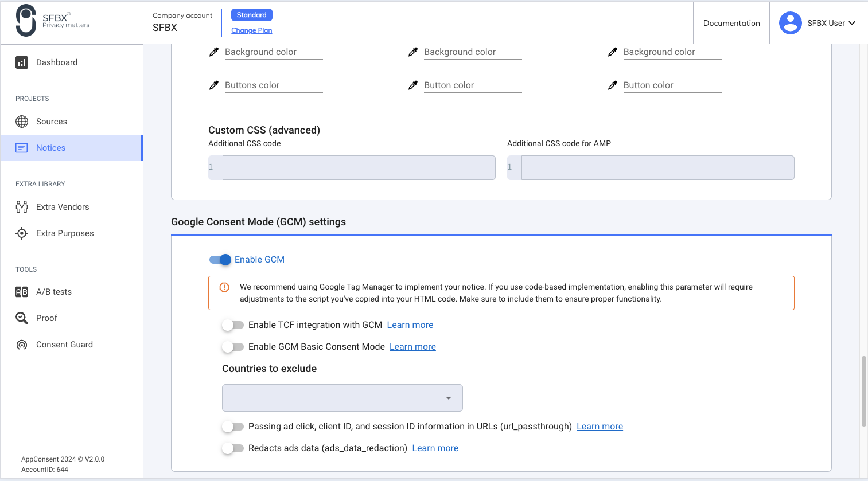Disable the Enable GCM toggle
Screen dimensions: 868x481
click(220, 260)
